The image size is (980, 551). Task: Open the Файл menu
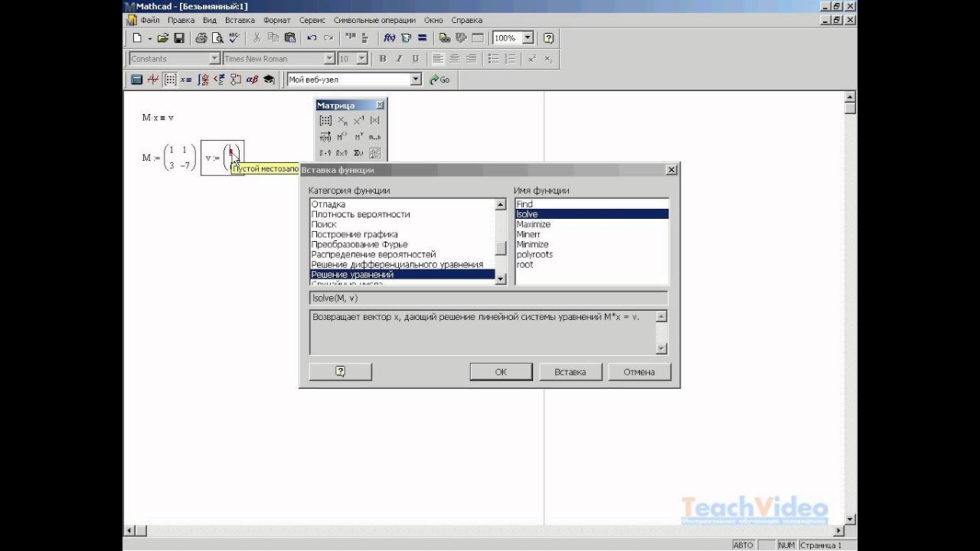pyautogui.click(x=150, y=20)
